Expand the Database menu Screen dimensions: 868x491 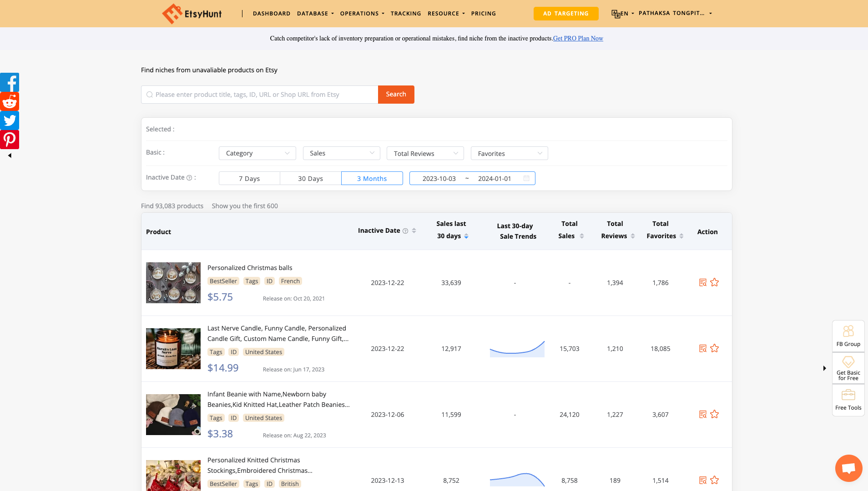(x=315, y=13)
